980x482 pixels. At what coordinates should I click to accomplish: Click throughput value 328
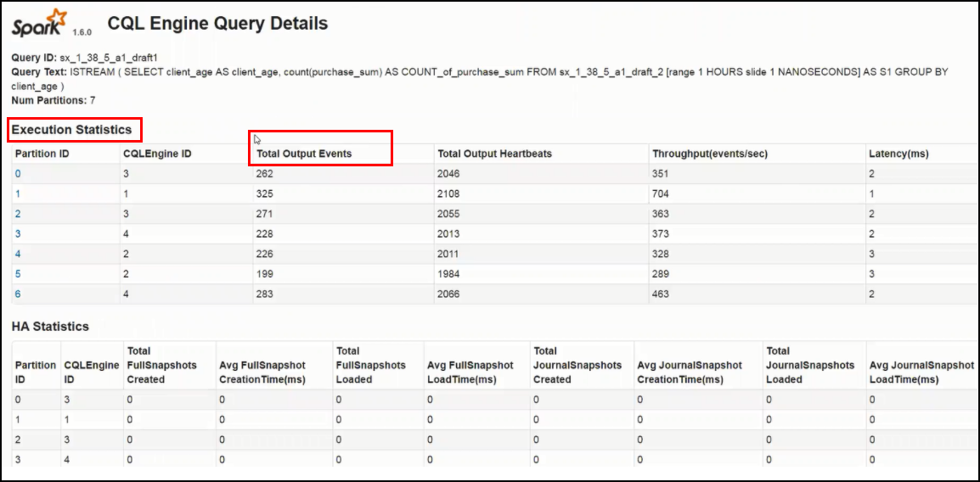pos(661,254)
